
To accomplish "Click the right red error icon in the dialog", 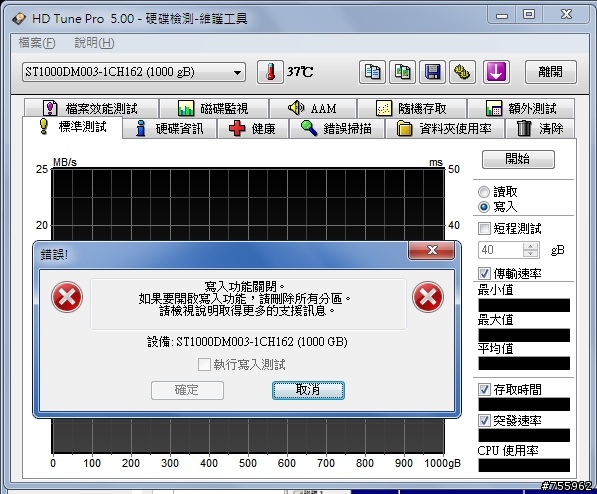I will pos(428,297).
